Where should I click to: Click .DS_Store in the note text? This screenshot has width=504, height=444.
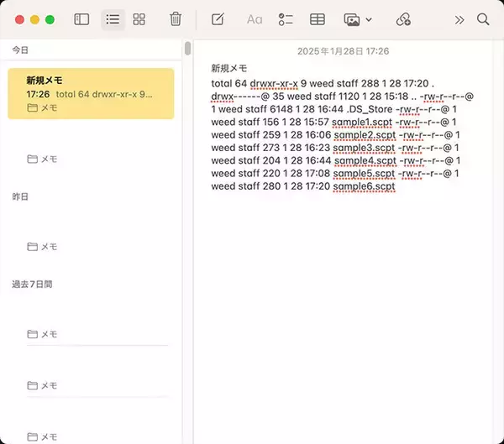[370, 109]
